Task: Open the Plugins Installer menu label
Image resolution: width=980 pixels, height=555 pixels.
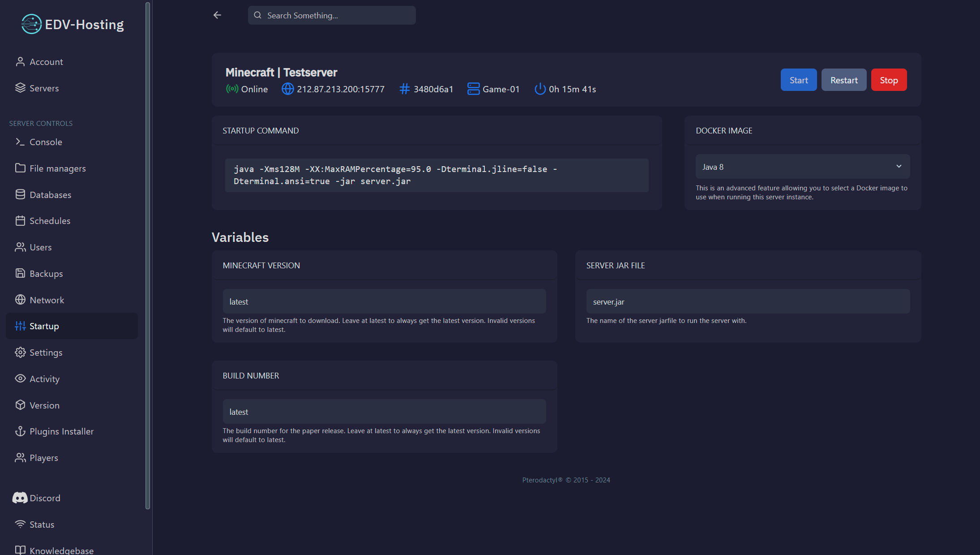Action: [61, 431]
